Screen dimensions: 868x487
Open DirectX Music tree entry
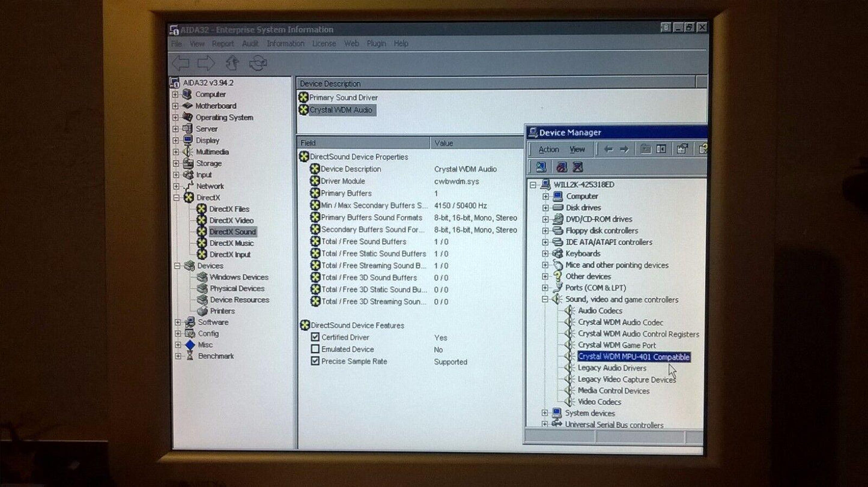[231, 243]
